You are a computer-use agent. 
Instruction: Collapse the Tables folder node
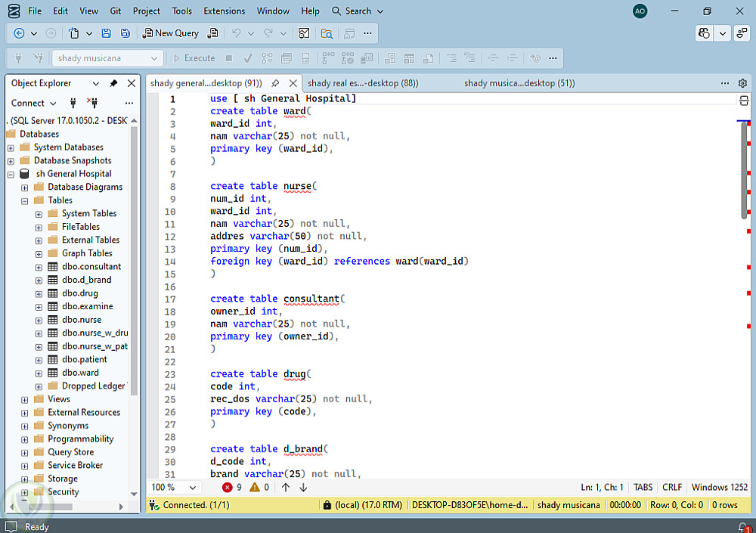point(25,200)
